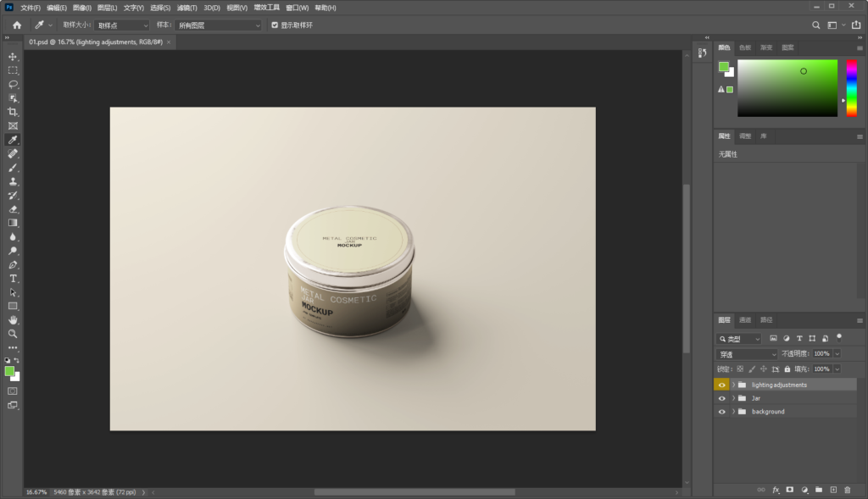
Task: Select the 01.psd document tab
Action: click(96, 42)
